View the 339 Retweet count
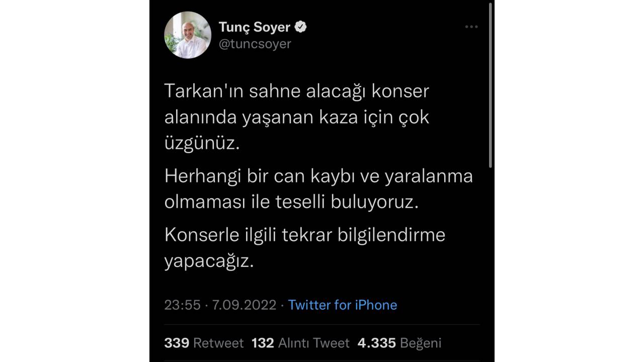Image resolution: width=644 pixels, height=362 pixels. (x=177, y=343)
